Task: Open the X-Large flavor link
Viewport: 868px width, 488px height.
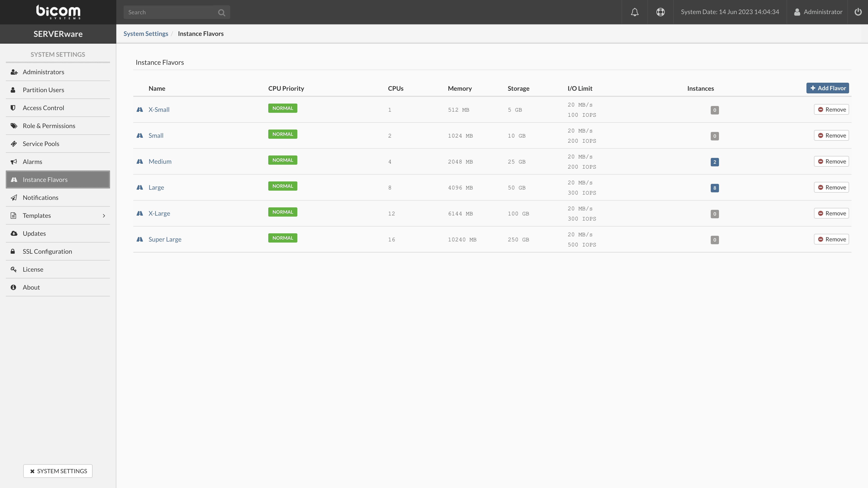Action: click(x=159, y=213)
